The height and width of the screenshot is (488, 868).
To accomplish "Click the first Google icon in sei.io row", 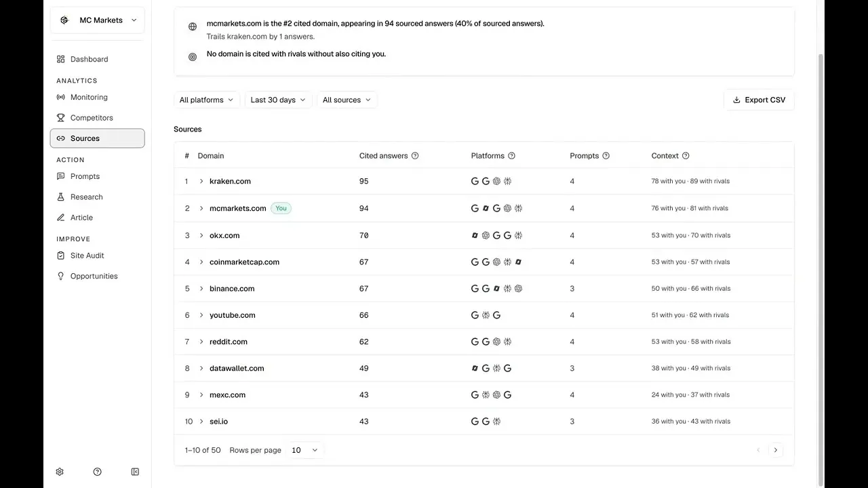I will (475, 422).
